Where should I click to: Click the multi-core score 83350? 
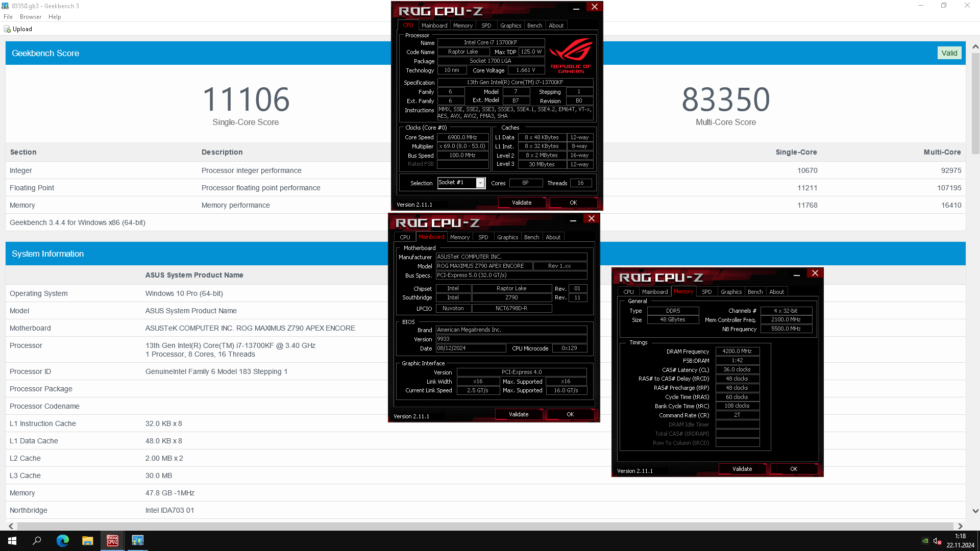726,99
